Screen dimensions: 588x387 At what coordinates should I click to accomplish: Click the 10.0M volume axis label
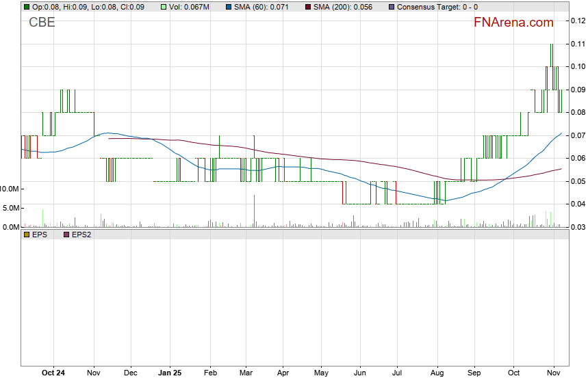tap(10, 189)
